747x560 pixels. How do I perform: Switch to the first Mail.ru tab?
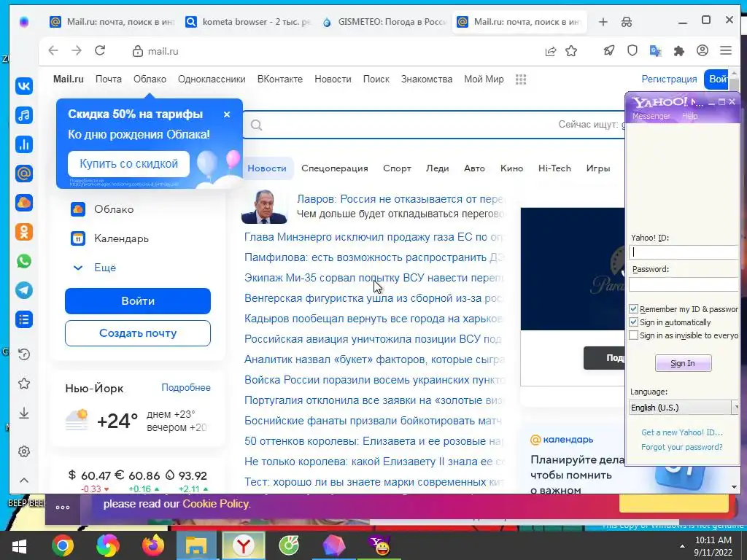[x=112, y=22]
